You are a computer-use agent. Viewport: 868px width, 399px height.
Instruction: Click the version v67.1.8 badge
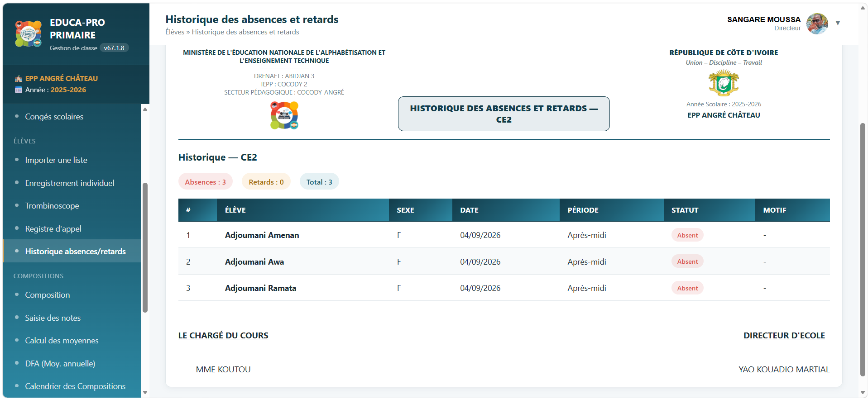coord(114,48)
